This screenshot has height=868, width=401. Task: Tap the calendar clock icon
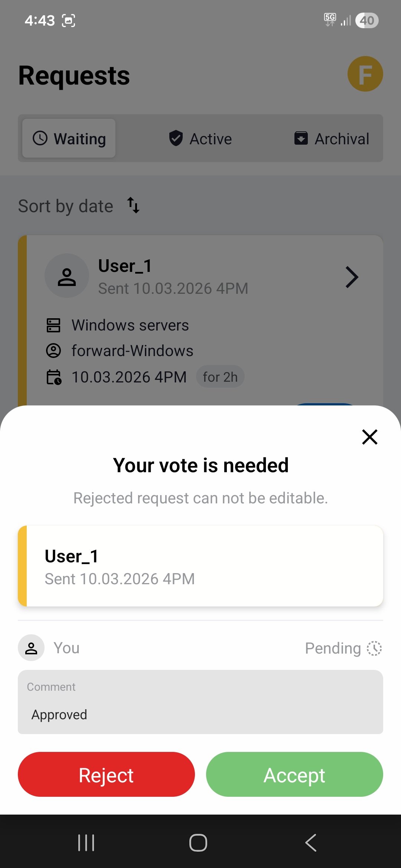[54, 377]
